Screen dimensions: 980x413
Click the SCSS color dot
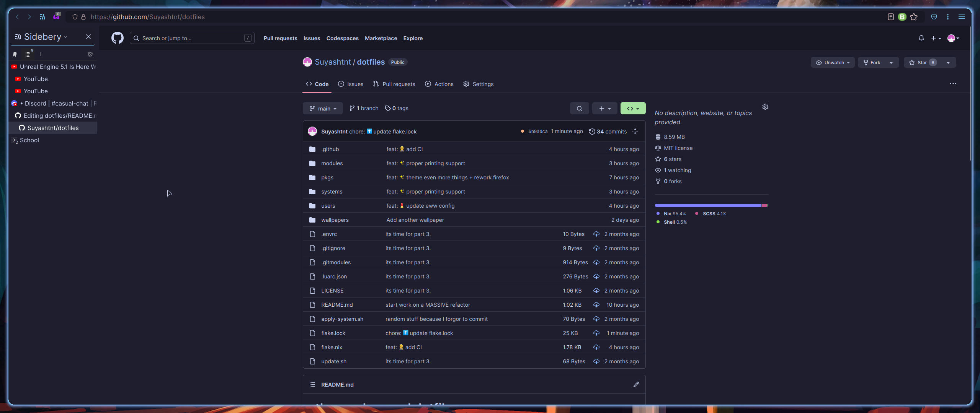697,213
